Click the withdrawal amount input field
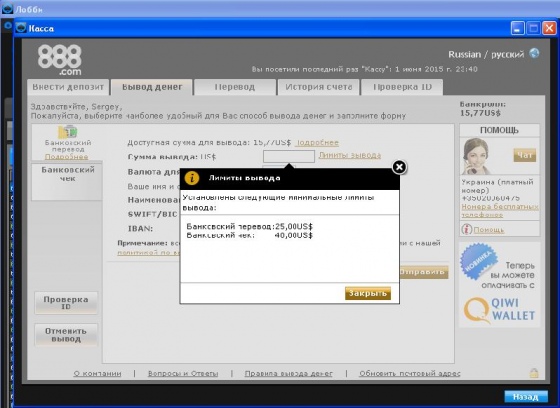The height and width of the screenshot is (408, 560). 289,156
